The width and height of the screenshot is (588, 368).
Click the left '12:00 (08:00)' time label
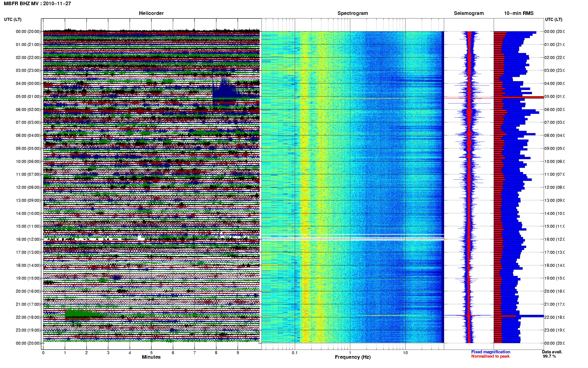click(x=28, y=187)
